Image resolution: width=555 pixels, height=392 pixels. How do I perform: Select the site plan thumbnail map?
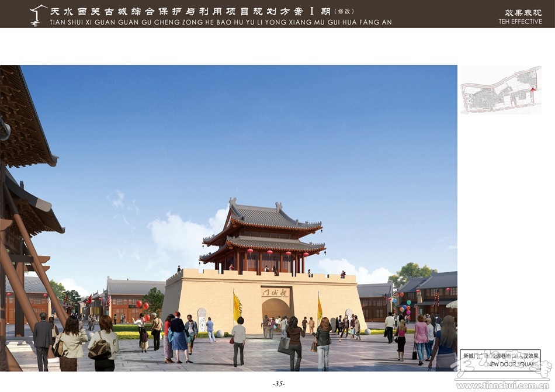(x=501, y=89)
